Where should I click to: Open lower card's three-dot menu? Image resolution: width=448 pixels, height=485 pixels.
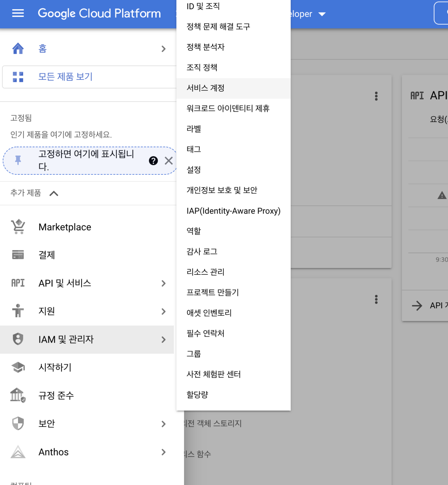[x=376, y=299]
